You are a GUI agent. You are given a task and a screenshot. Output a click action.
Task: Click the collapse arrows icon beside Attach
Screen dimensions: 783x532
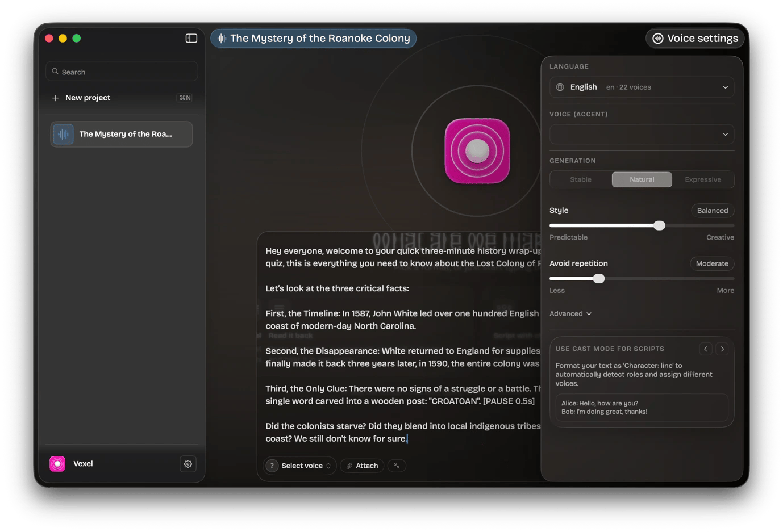(x=397, y=466)
